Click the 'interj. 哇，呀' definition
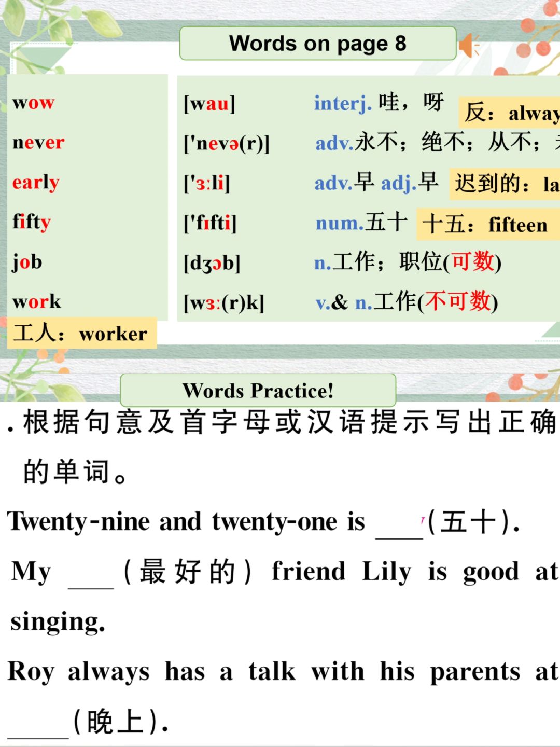Screen dimensions: 560x747 [379, 103]
